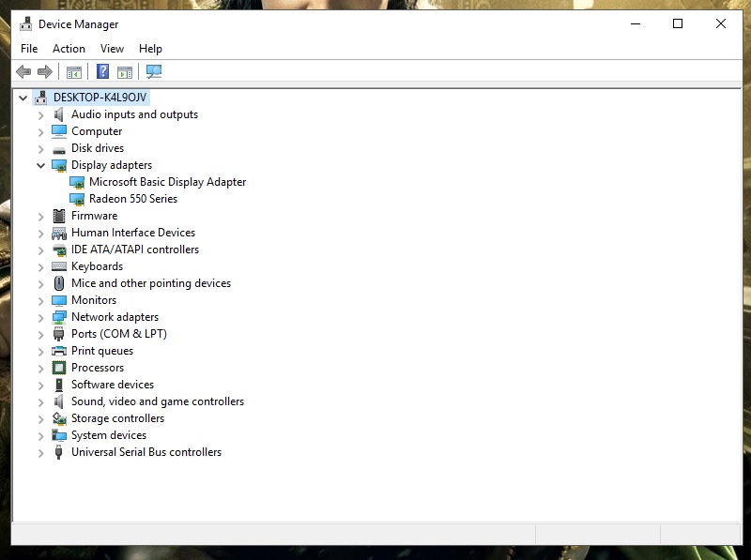The width and height of the screenshot is (751, 560).
Task: Expand the Firmware node
Action: click(x=41, y=217)
